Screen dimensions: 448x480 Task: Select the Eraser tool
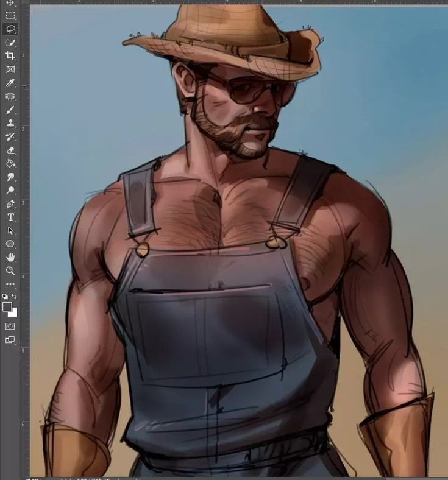point(10,150)
